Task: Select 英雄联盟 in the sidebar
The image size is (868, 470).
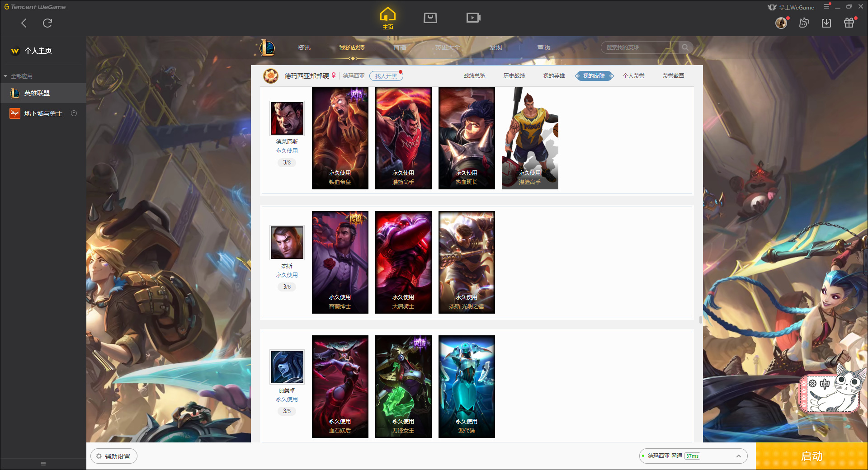Action: (43, 93)
